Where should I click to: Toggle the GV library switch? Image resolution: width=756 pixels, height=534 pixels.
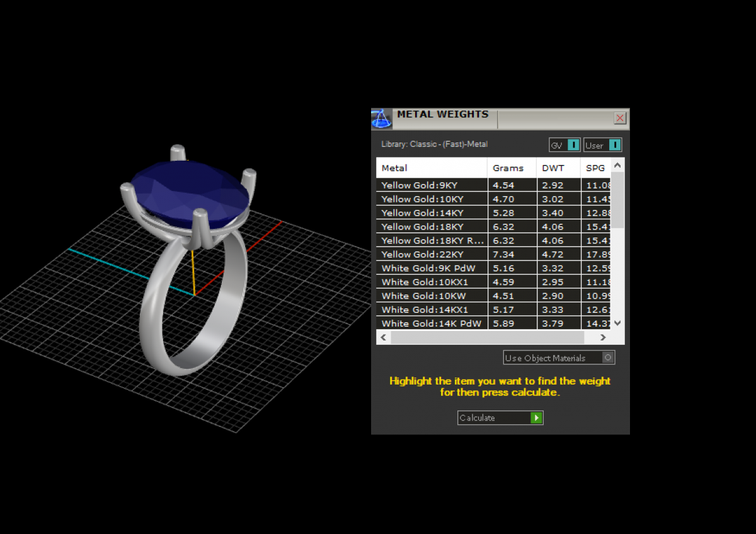point(573,145)
